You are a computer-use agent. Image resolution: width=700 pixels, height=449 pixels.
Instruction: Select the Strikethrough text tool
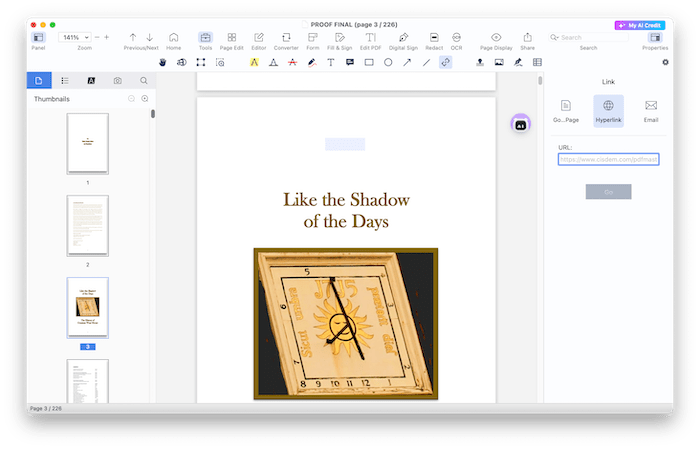pos(292,62)
